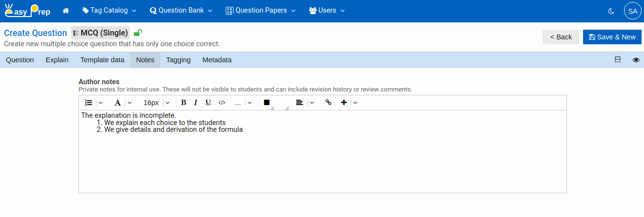Toggle the green unlock icon
The width and height of the screenshot is (644, 217).
138,33
